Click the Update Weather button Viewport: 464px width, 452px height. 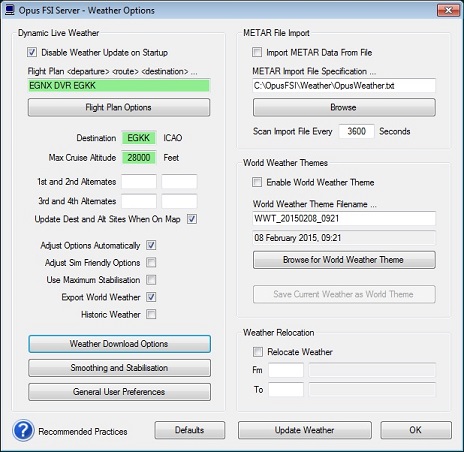pyautogui.click(x=305, y=430)
